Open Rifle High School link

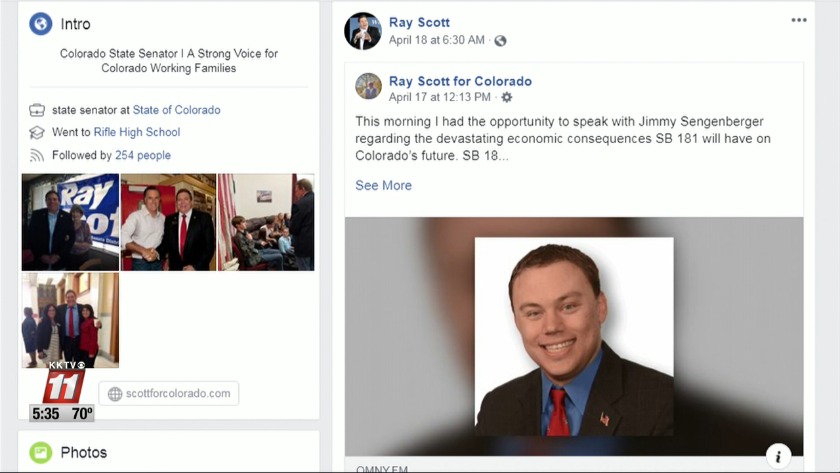pos(137,132)
